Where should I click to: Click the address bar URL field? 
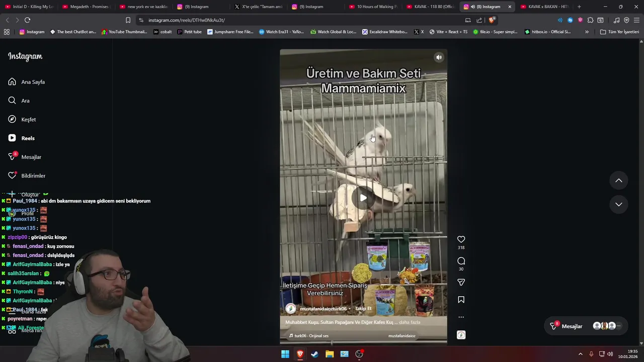[302, 20]
